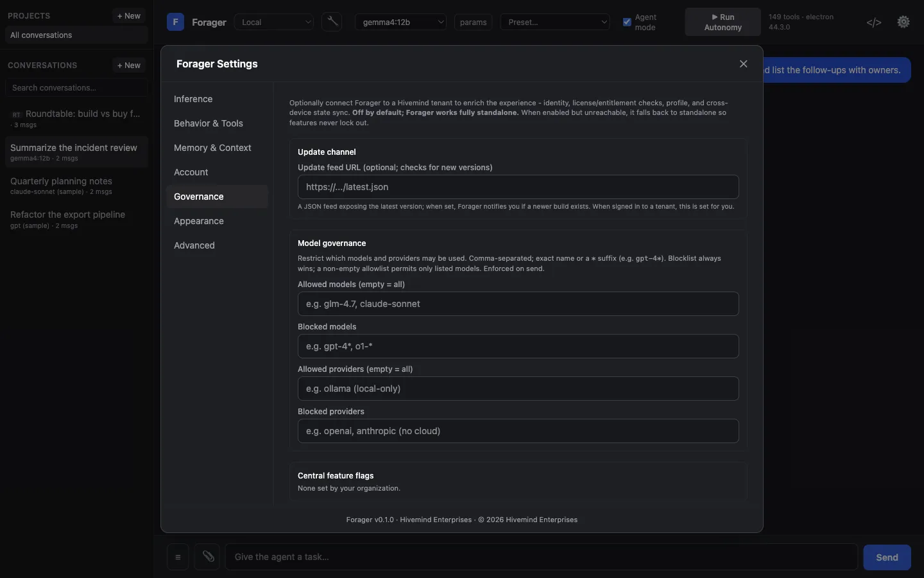Expand the gemma4:12b model dropdown
Screen dimensions: 924x578
(400, 22)
